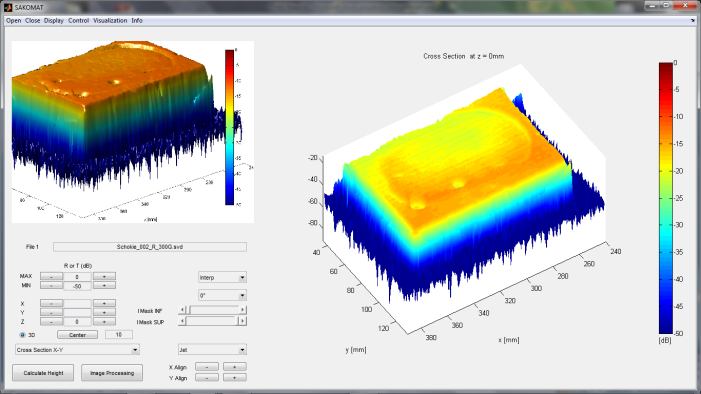Click the large dB colorbar on right
The height and width of the screenshot is (394, 701).
[x=665, y=198]
